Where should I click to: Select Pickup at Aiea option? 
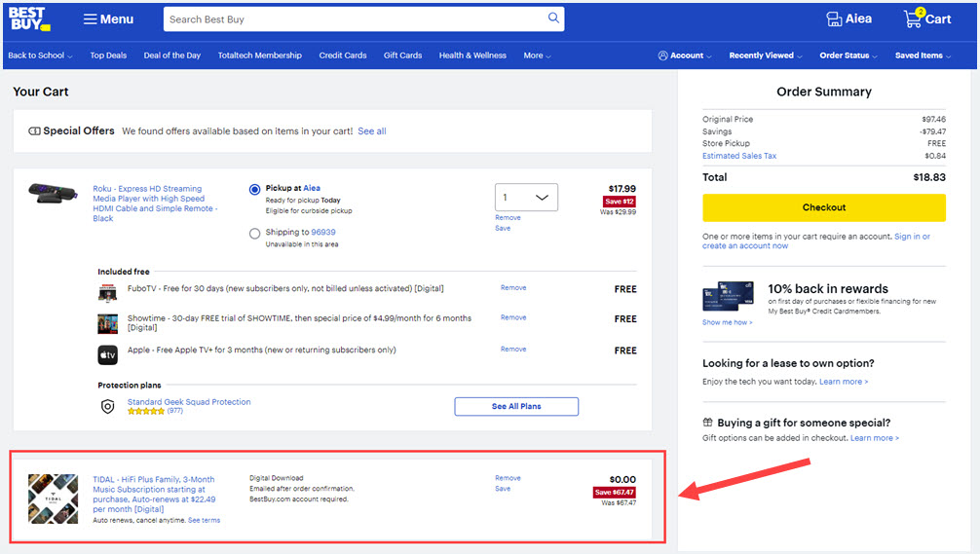(254, 189)
